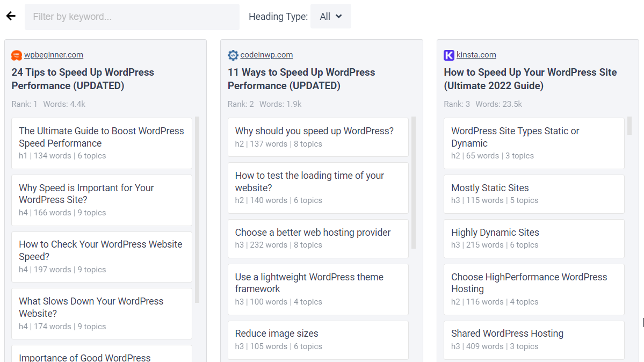Screen dimensions: 644x362
Task: Click the 'Heading Type:' label
Action: [278, 17]
